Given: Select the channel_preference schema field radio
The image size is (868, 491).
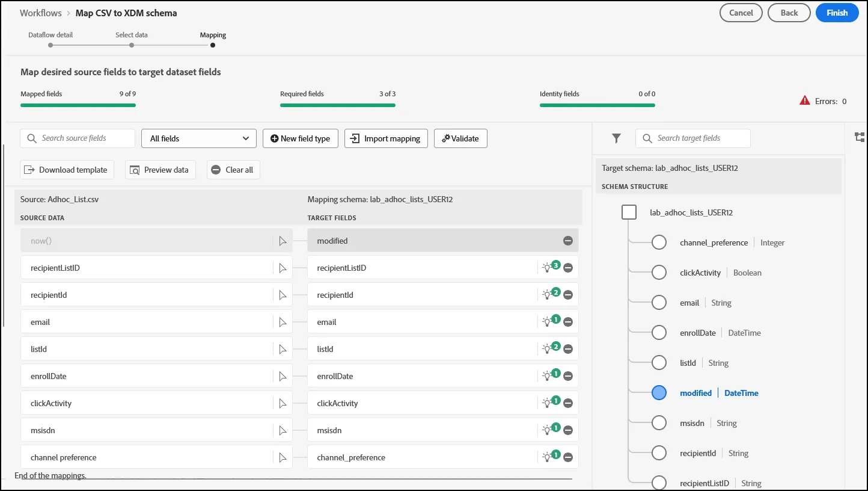Looking at the screenshot, I should tap(659, 242).
